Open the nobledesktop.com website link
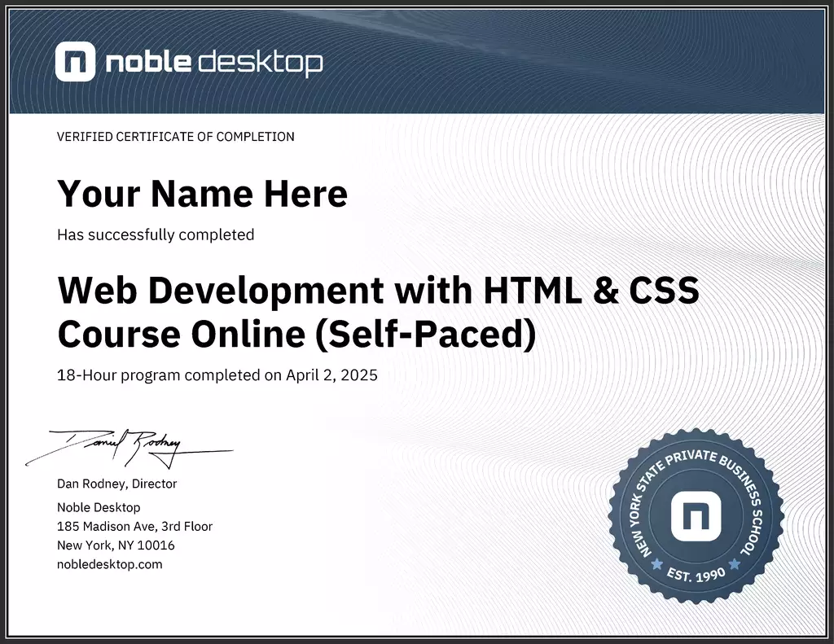The image size is (834, 644). click(110, 563)
